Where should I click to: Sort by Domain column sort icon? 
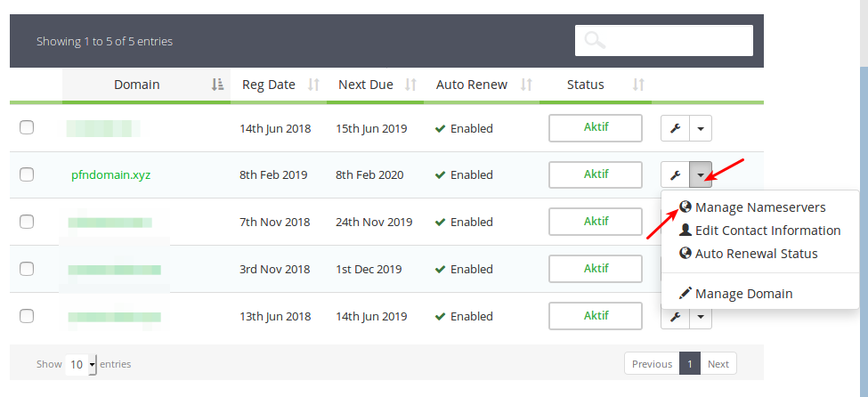[217, 85]
